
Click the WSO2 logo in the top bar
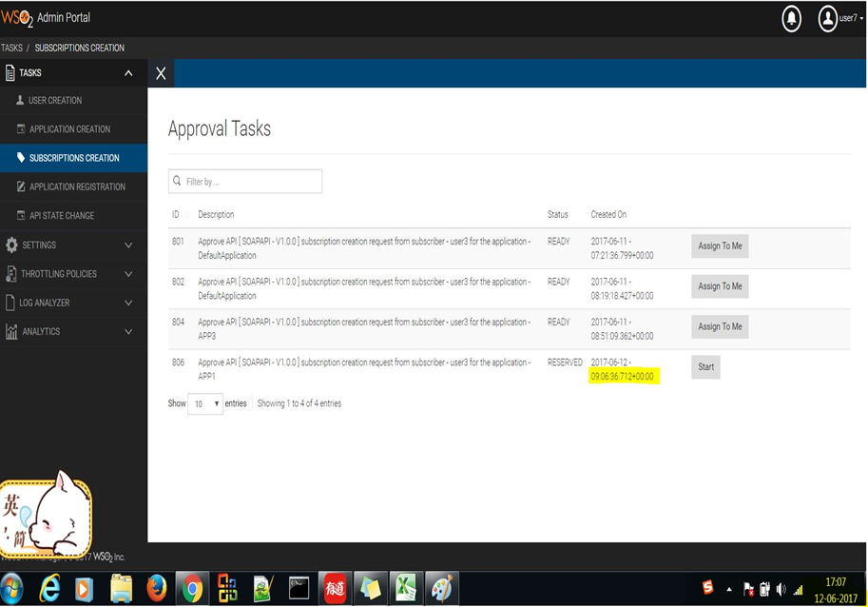click(x=21, y=16)
